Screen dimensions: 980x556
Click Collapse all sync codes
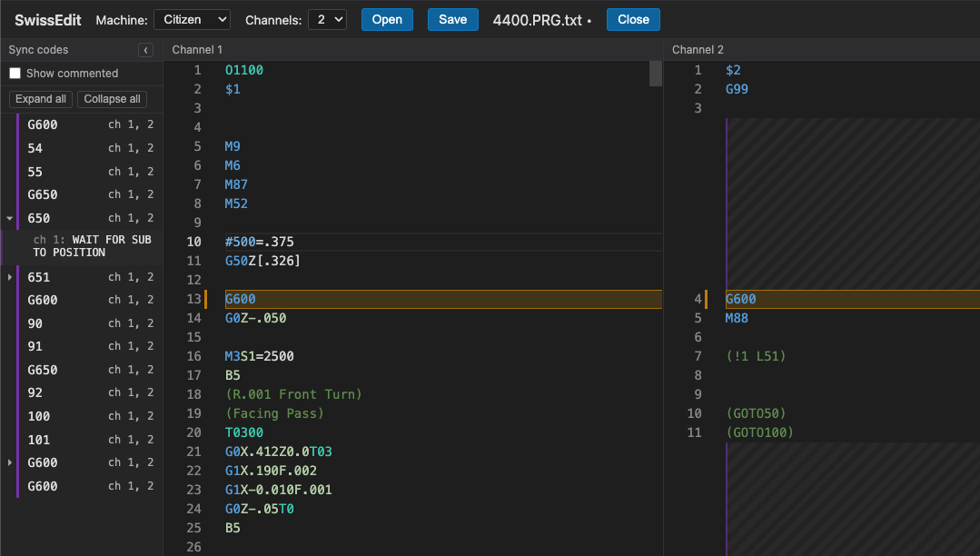click(x=113, y=99)
